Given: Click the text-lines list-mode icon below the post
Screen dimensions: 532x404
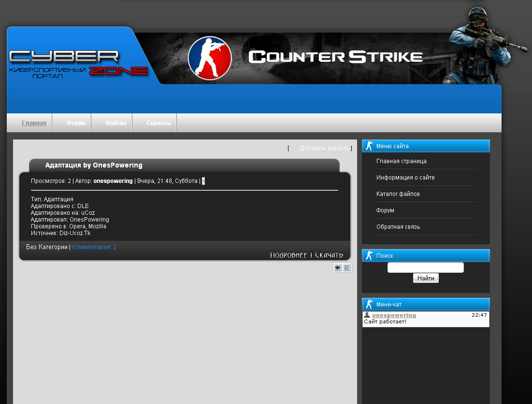Looking at the screenshot, I should tap(347, 267).
